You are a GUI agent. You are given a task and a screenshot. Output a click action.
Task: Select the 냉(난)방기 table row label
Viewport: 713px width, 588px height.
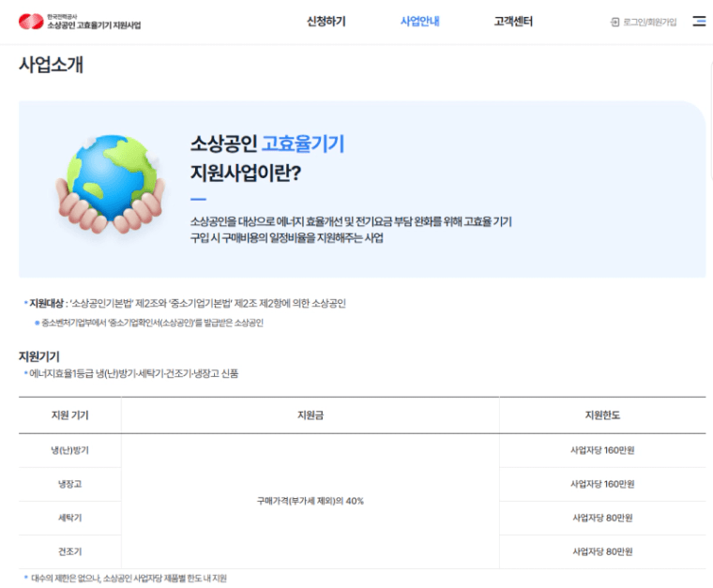click(70, 450)
